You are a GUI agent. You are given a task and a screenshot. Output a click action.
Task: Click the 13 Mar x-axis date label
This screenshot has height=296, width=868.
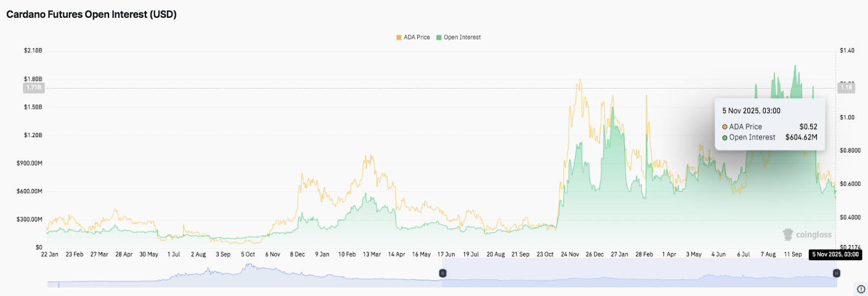tap(371, 254)
